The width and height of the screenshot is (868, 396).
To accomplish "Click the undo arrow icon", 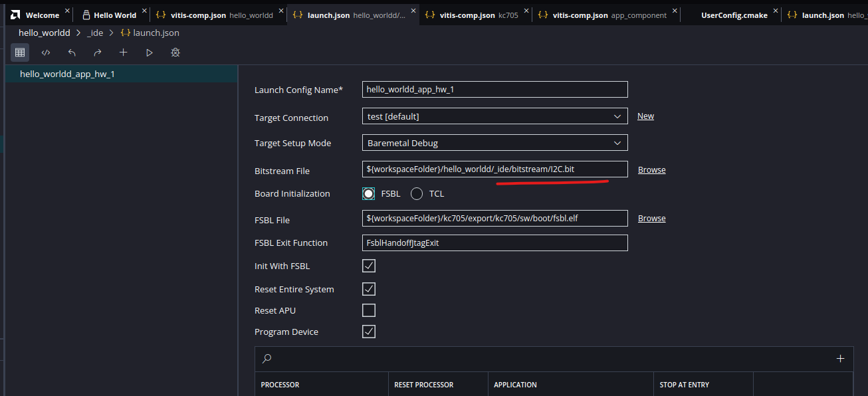I will (x=72, y=52).
